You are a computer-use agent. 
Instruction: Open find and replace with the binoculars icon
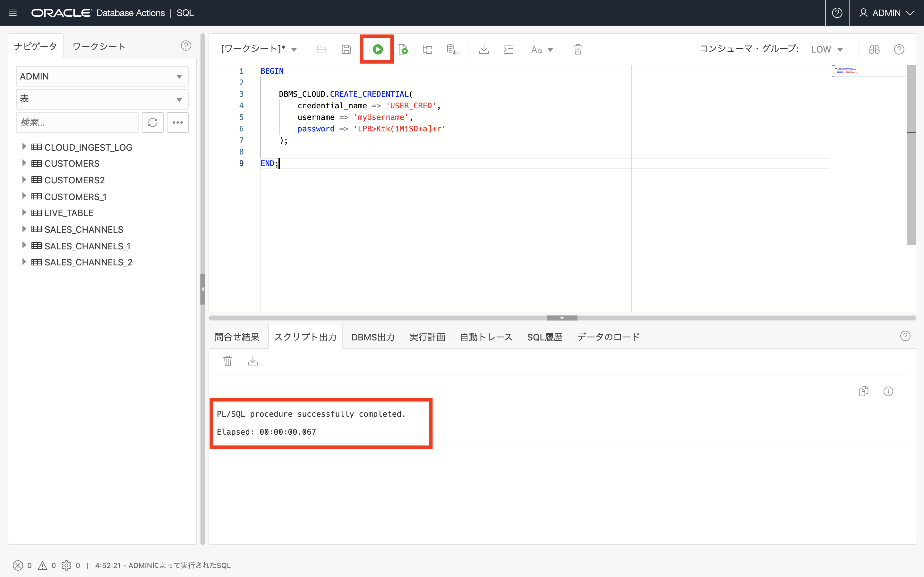(874, 49)
